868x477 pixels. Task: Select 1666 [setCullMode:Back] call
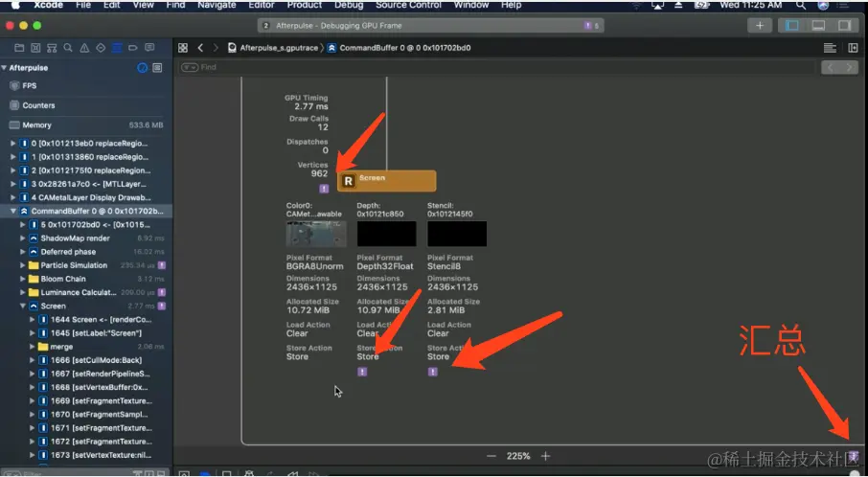[x=86, y=360]
